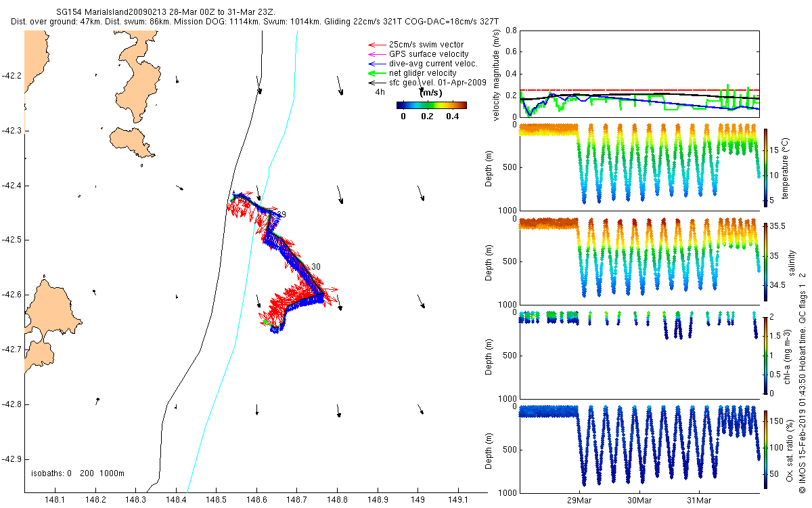This screenshot has height=508, width=812.
Task: Click the '0.4' tick under the velocity color bar
Action: tap(452, 117)
